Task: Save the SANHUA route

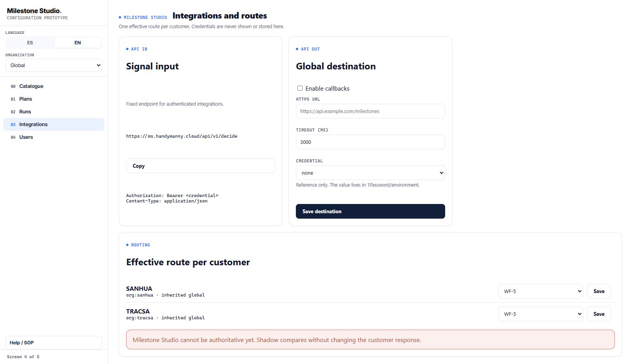Action: pyautogui.click(x=599, y=291)
